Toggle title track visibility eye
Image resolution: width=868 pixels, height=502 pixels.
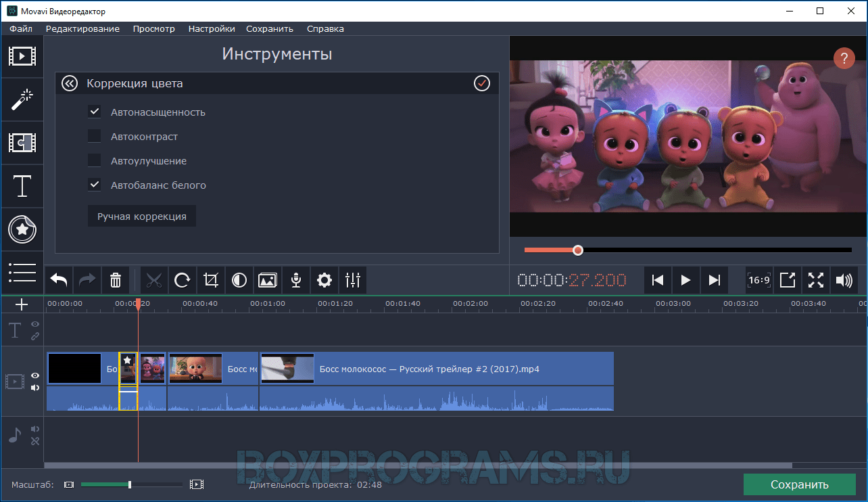tap(35, 324)
